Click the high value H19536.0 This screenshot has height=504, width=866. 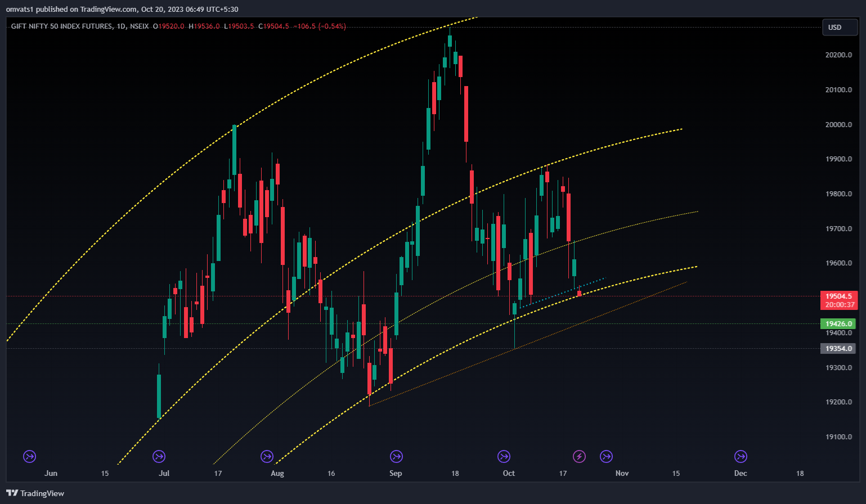tap(204, 26)
